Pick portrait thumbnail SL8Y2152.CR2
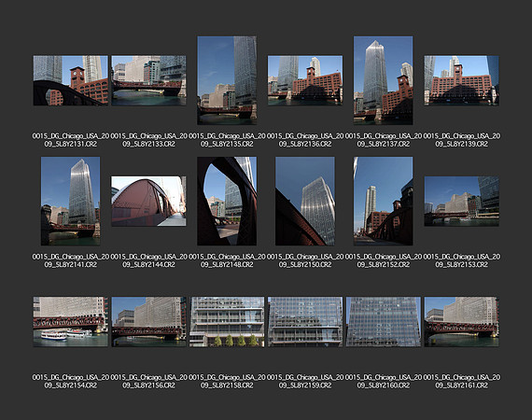Screen dimensions: 532x420 click(384, 201)
